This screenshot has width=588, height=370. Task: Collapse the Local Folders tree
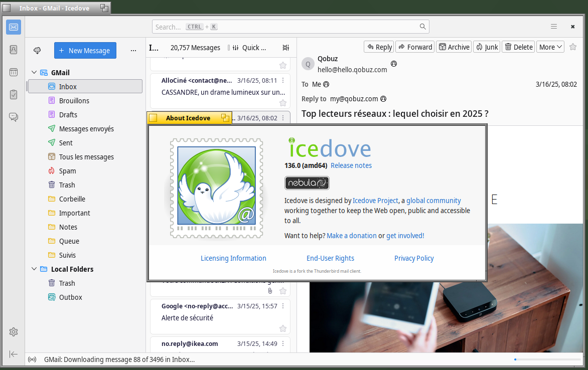coord(34,269)
